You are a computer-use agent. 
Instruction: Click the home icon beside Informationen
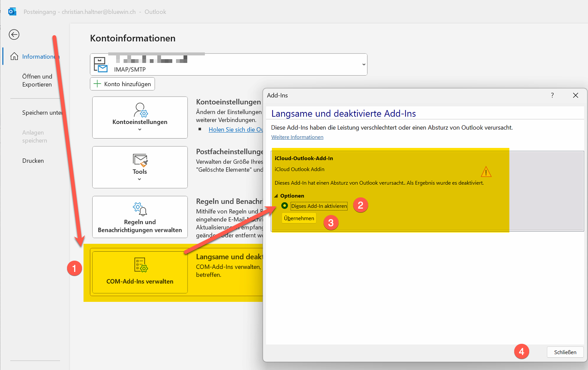14,56
